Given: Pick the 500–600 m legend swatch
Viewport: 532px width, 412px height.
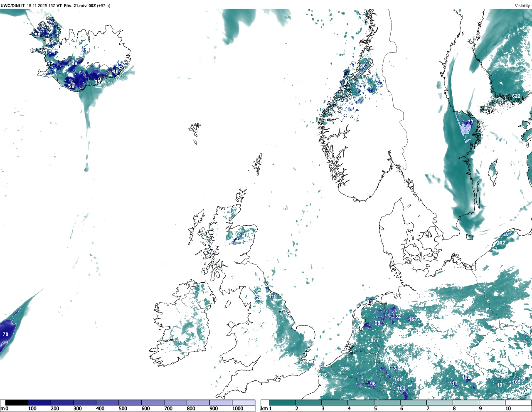Looking at the screenshot, I should click(130, 402).
